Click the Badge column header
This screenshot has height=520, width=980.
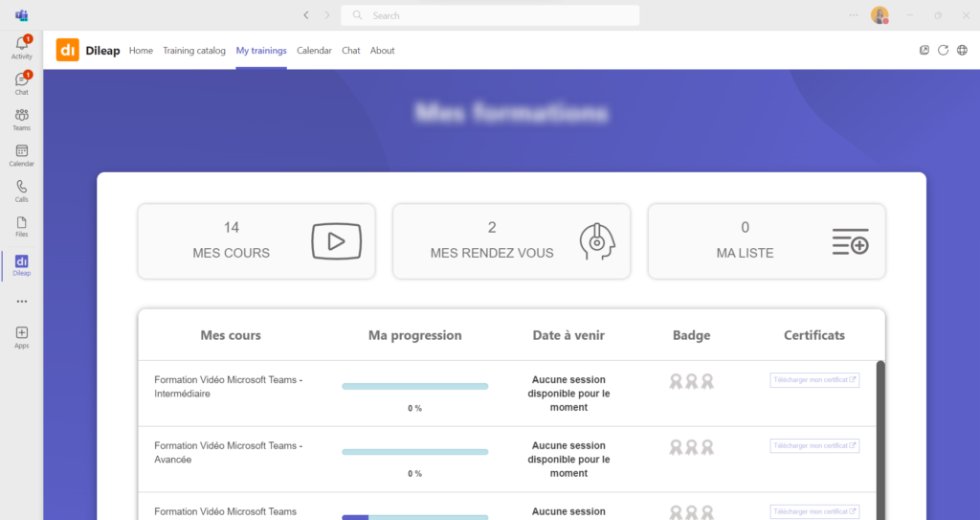[x=691, y=335]
